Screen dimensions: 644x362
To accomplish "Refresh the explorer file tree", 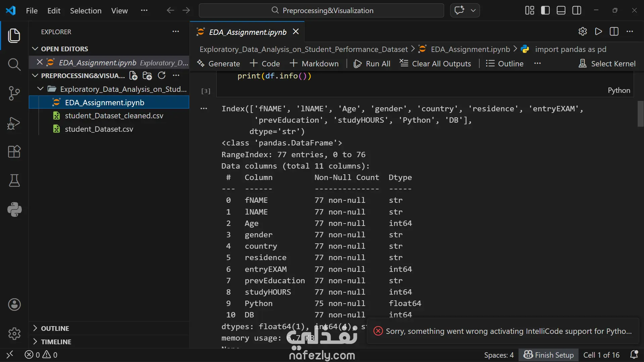I will click(162, 76).
